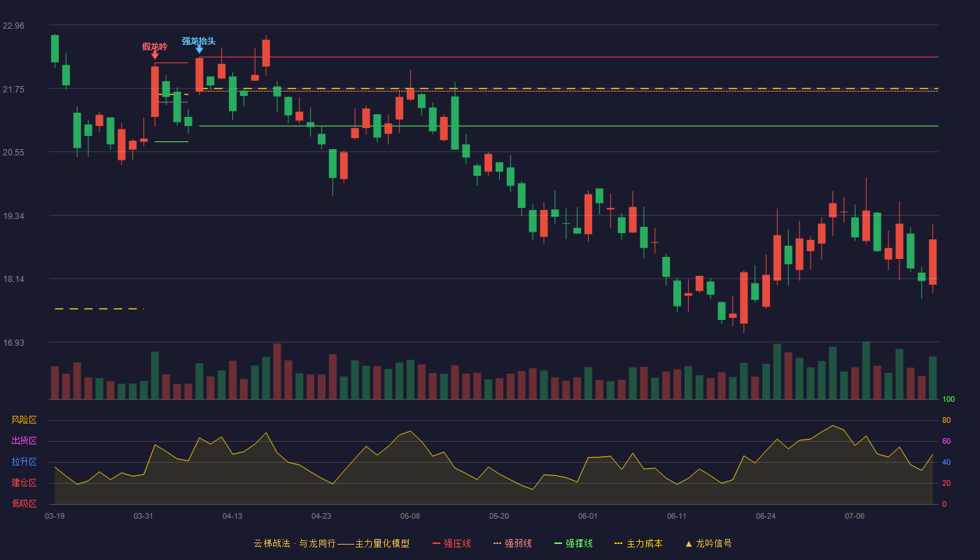Click the blue 40 indicator scale value
Screen dimensions: 980x560
(946, 462)
